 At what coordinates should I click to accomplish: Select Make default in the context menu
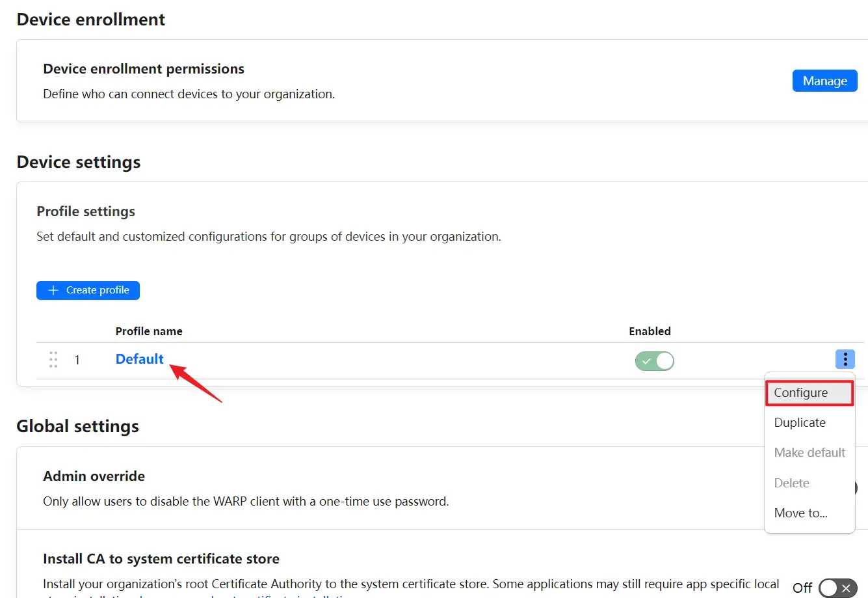point(809,453)
